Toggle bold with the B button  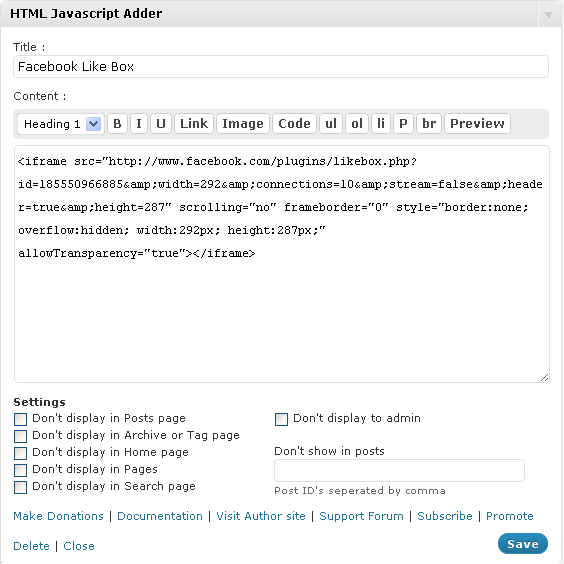[117, 124]
